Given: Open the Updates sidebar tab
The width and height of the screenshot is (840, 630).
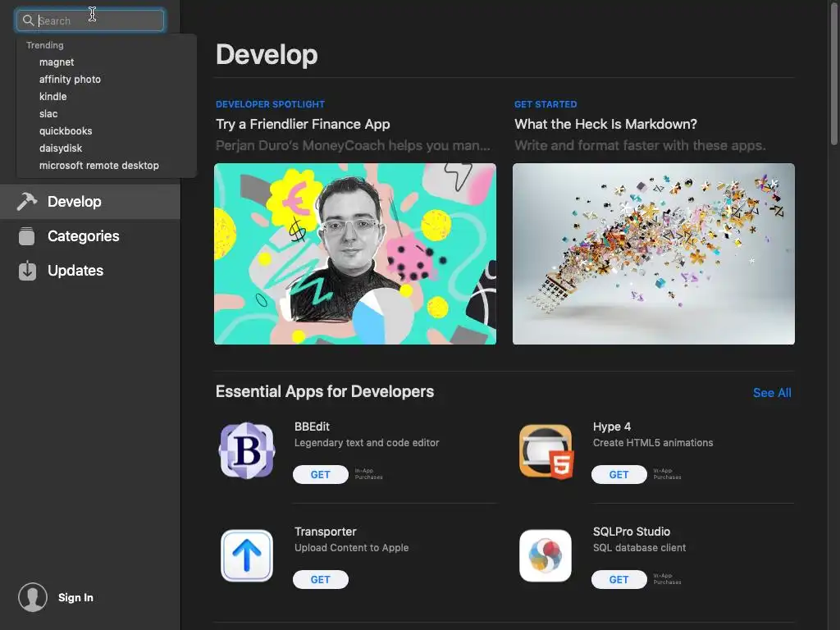Looking at the screenshot, I should [x=90, y=271].
